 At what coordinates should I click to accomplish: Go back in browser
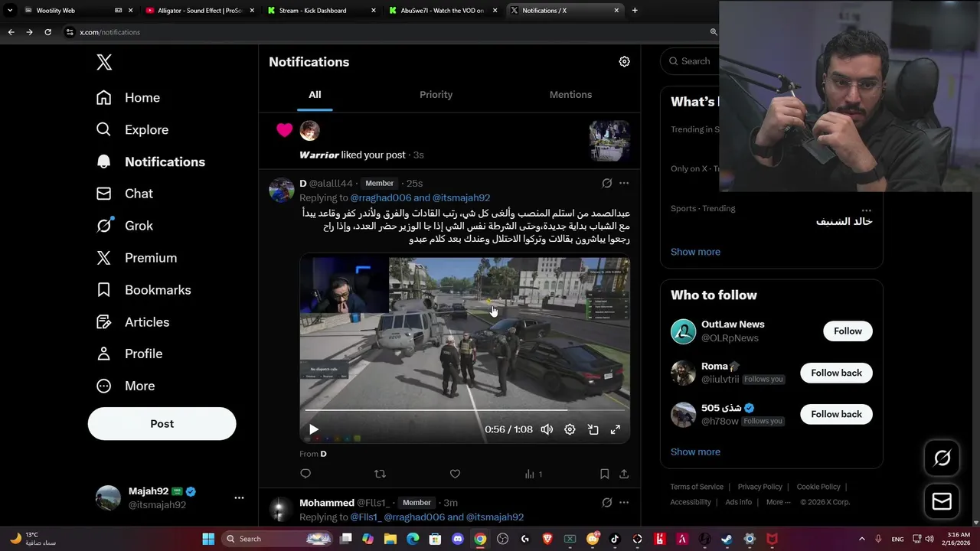11,32
